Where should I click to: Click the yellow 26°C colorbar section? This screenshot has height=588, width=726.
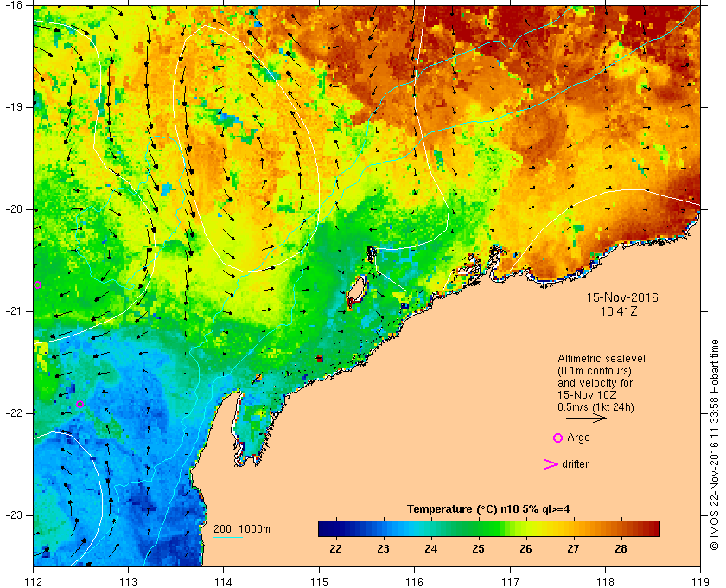coord(526,528)
